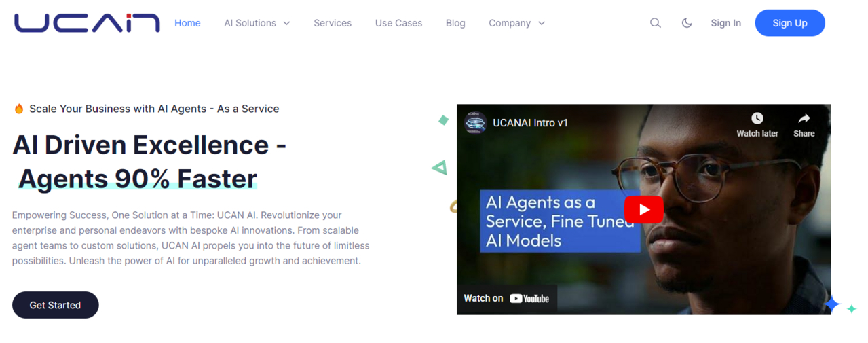
Task: Click the Scale Your Business tagline text
Action: (x=154, y=109)
